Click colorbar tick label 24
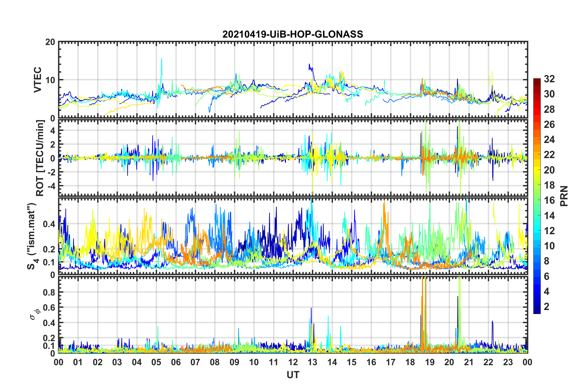The image size is (586, 392). tap(549, 140)
